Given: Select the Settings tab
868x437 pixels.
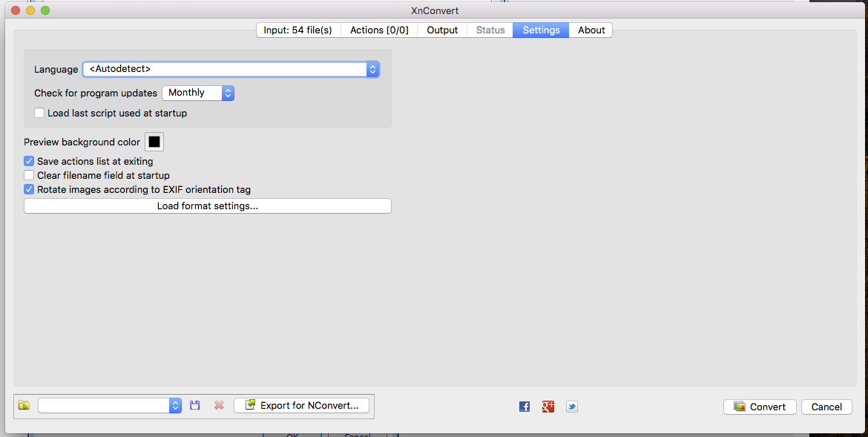Looking at the screenshot, I should (x=541, y=30).
